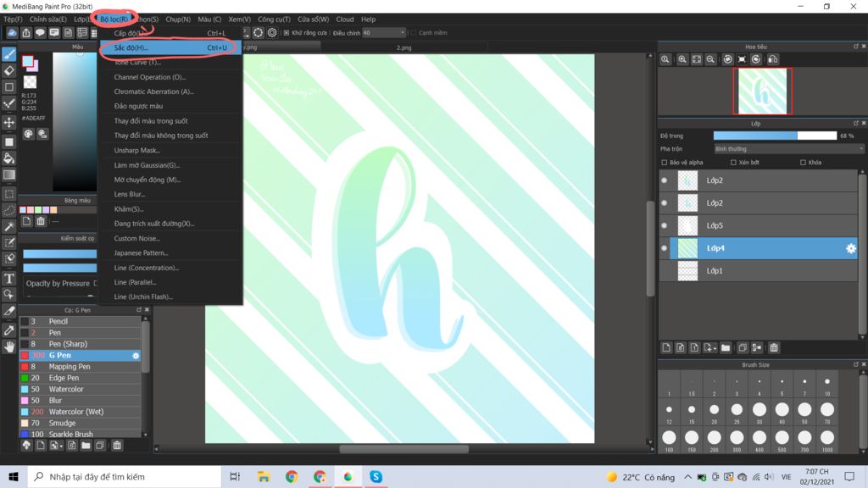The height and width of the screenshot is (488, 868).
Task: Select the Mapping Pen brush
Action: click(x=81, y=366)
